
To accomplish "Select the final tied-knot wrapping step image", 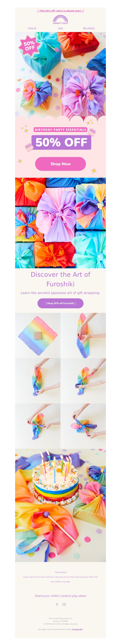I will pyautogui.click(x=83, y=426).
